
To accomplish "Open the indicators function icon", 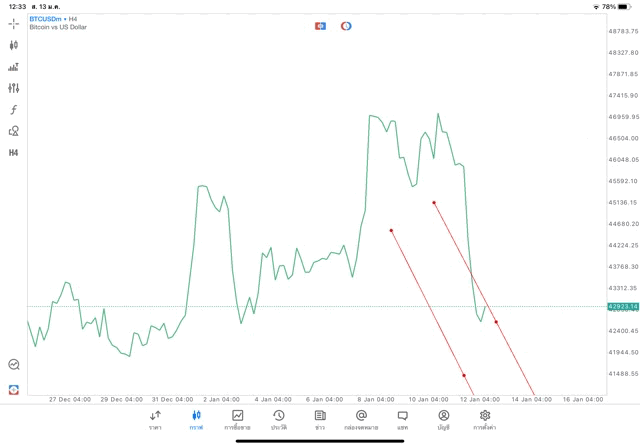I will point(14,110).
